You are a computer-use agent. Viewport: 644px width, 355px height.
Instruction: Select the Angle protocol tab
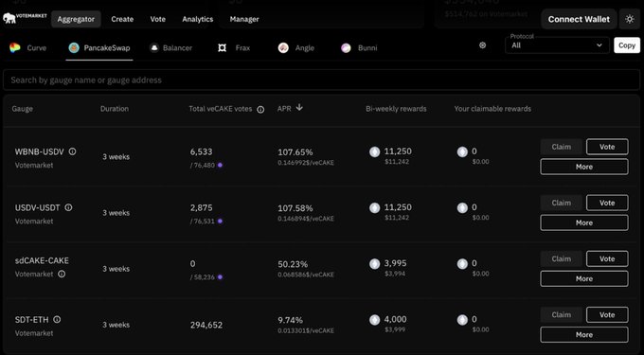296,48
